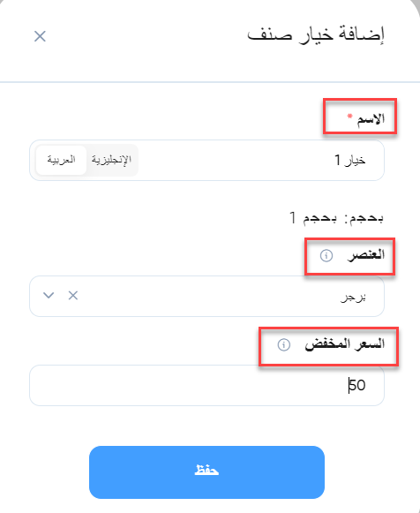Switch name language to الإنجليزية
This screenshot has width=420, height=513.
tap(111, 160)
